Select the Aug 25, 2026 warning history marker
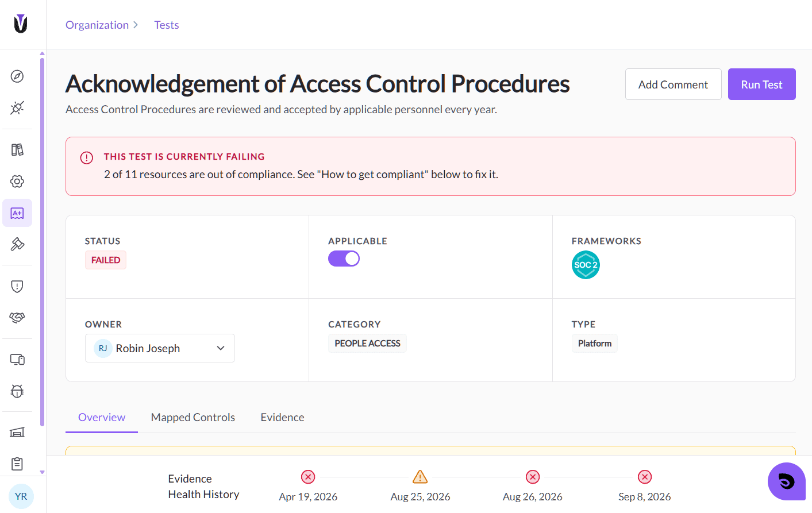 pyautogui.click(x=420, y=477)
